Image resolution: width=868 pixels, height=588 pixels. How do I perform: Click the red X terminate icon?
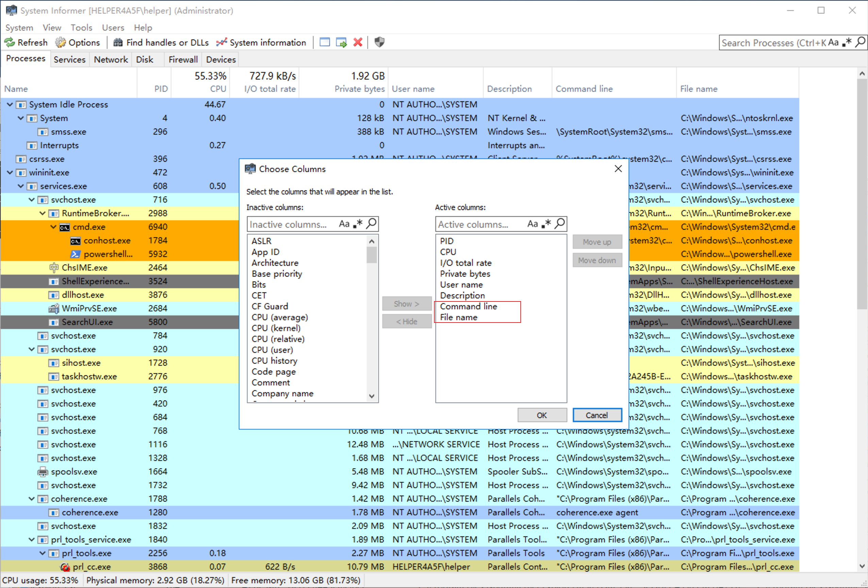[x=358, y=42]
